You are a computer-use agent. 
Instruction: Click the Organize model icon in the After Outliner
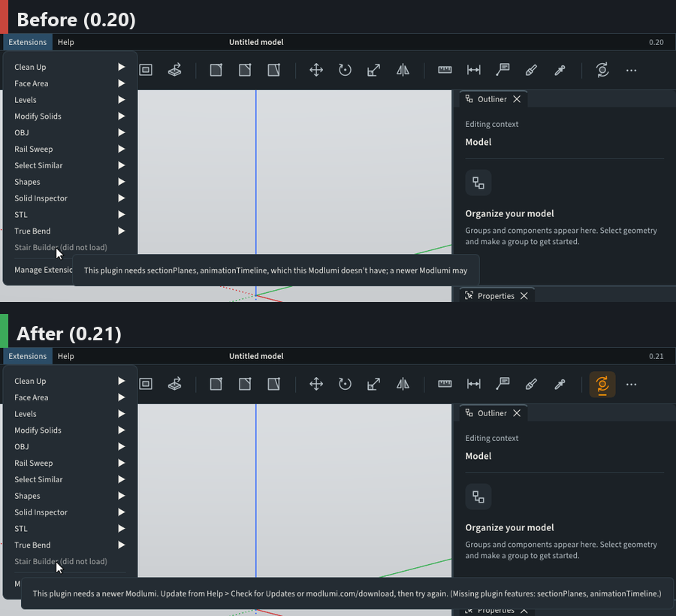point(478,497)
